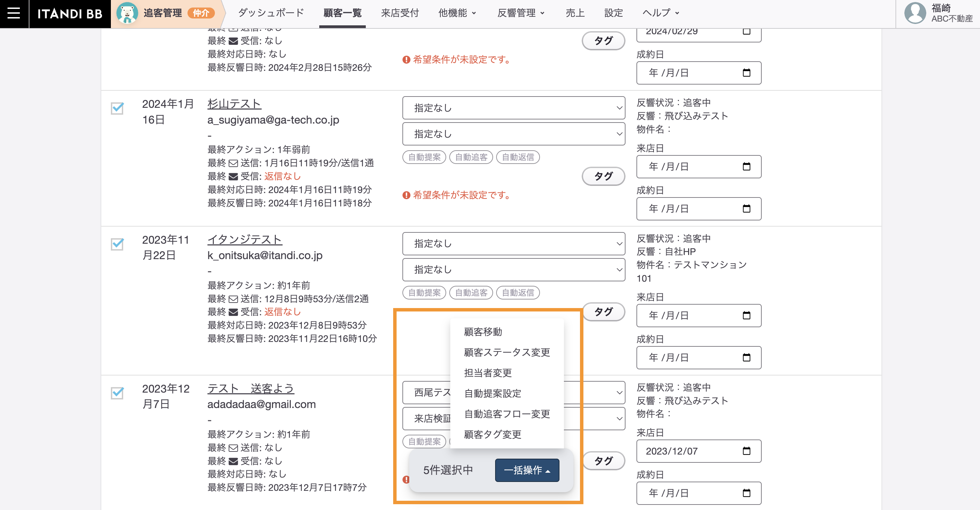The width and height of the screenshot is (980, 510).
Task: Go to ダッシュボード tab
Action: [271, 13]
